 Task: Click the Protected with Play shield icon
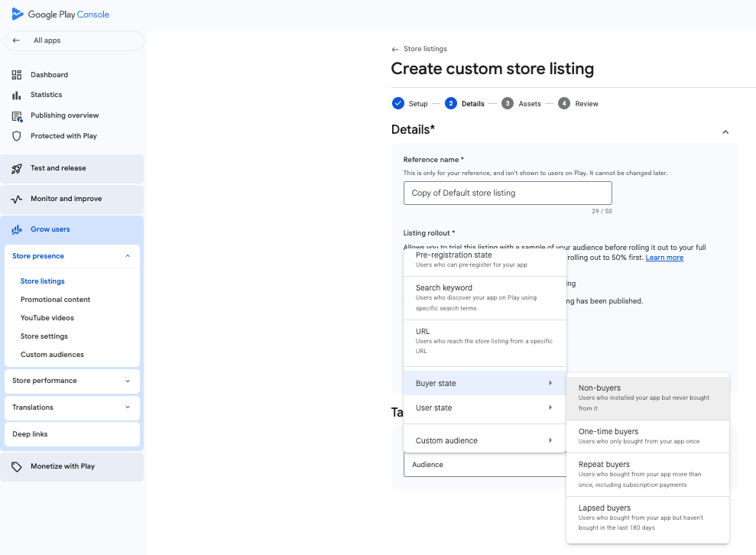17,136
